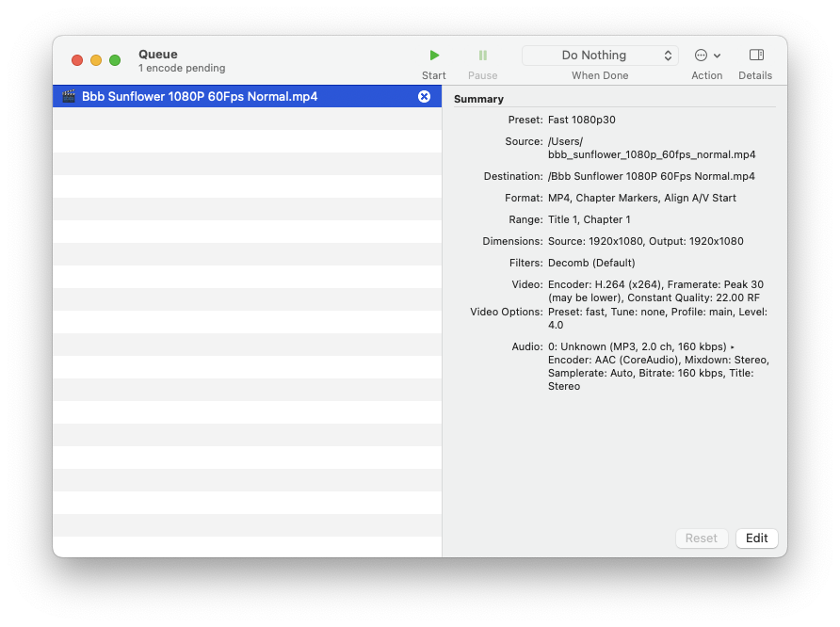The height and width of the screenshot is (627, 840).
Task: Click the first empty row below the queued item
Action: coord(247,119)
